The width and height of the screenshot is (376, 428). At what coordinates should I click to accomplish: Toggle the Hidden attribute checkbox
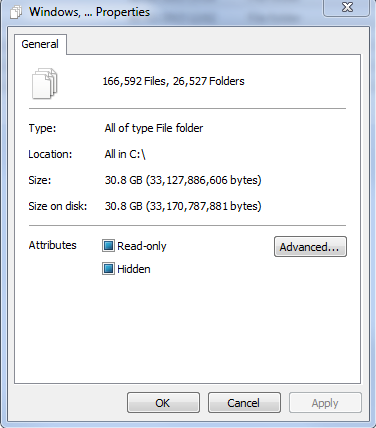pyautogui.click(x=108, y=269)
